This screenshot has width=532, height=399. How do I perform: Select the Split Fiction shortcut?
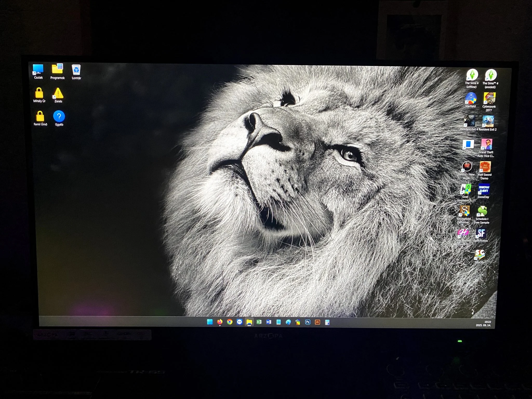click(481, 234)
